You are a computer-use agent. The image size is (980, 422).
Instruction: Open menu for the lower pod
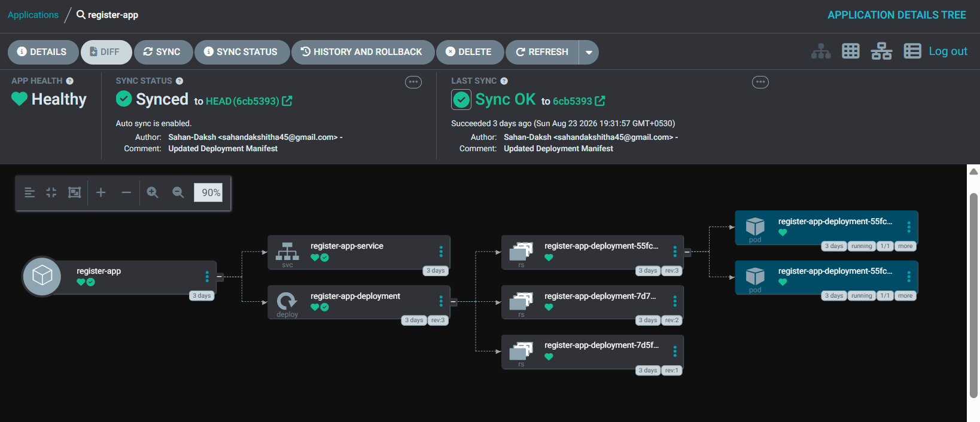click(x=909, y=276)
